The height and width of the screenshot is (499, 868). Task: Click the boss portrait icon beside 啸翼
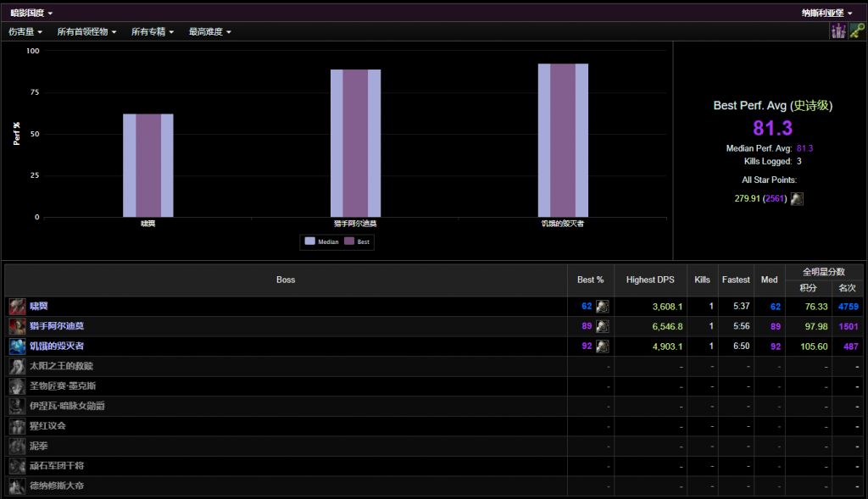tap(17, 306)
